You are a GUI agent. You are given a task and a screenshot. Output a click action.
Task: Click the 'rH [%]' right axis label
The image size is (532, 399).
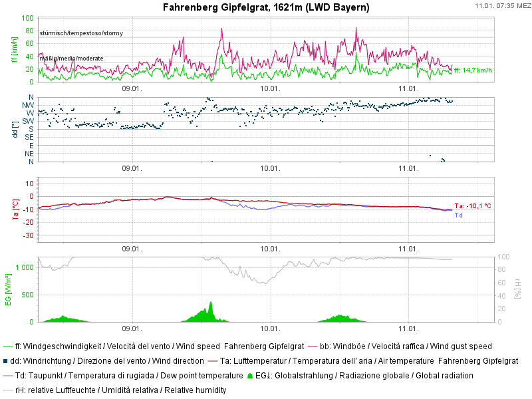(x=519, y=289)
